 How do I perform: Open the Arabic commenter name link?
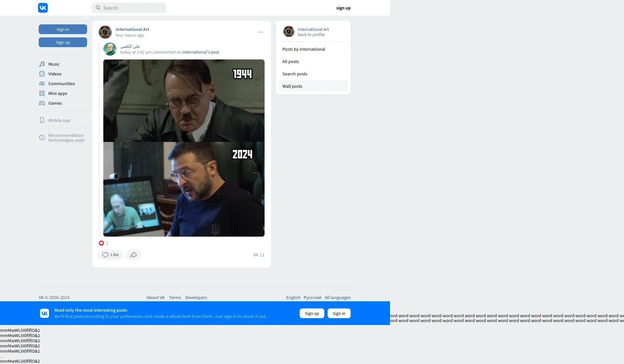pyautogui.click(x=130, y=46)
